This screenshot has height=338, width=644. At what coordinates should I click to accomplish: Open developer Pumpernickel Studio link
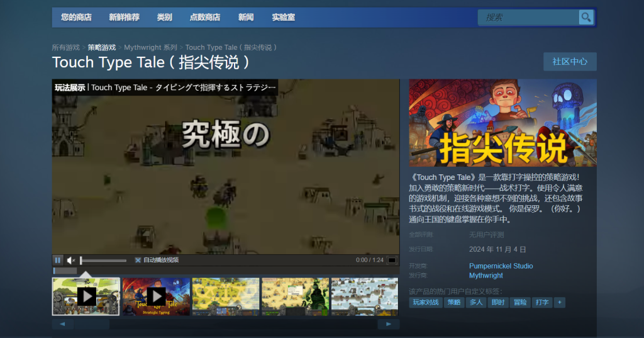click(x=501, y=266)
